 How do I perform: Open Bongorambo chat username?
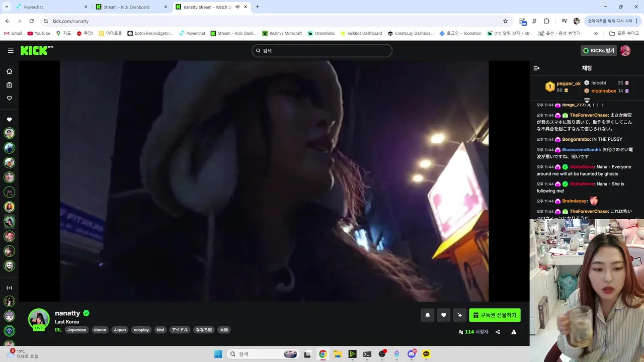576,139
